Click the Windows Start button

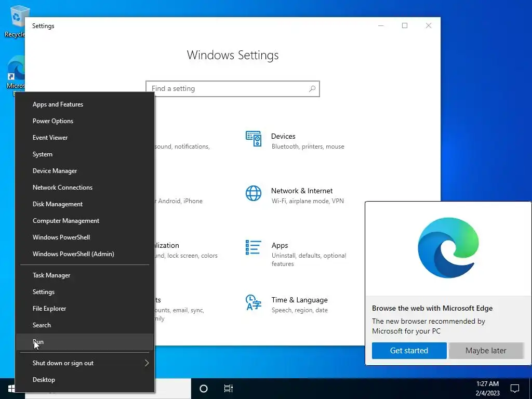point(11,389)
